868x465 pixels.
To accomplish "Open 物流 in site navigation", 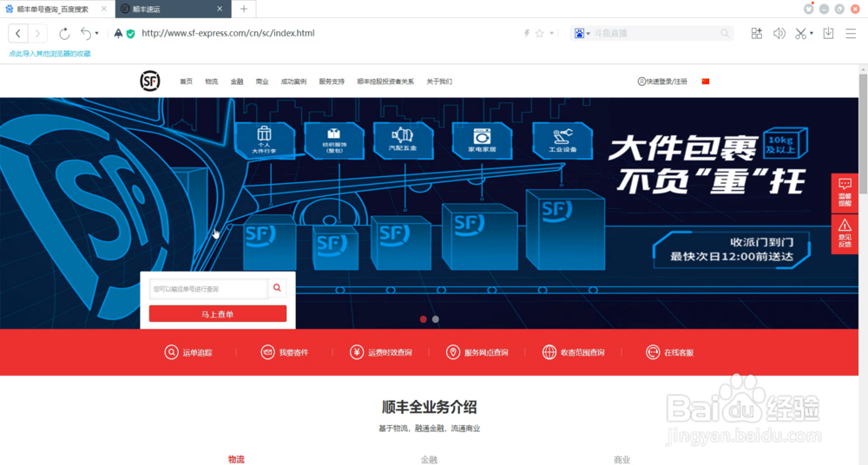I will (x=212, y=82).
